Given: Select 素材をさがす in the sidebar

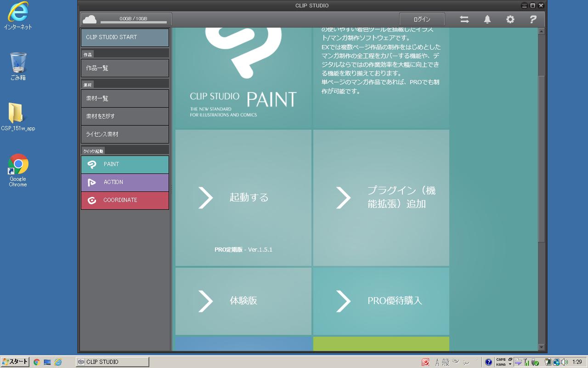Looking at the screenshot, I should (x=125, y=116).
